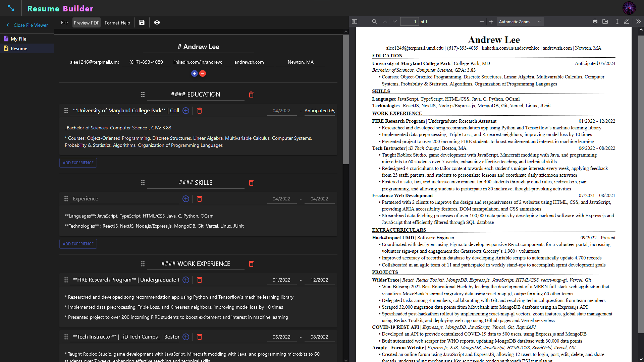
Task: Expand PDF viewer tools double-chevron menu
Action: coord(638,21)
